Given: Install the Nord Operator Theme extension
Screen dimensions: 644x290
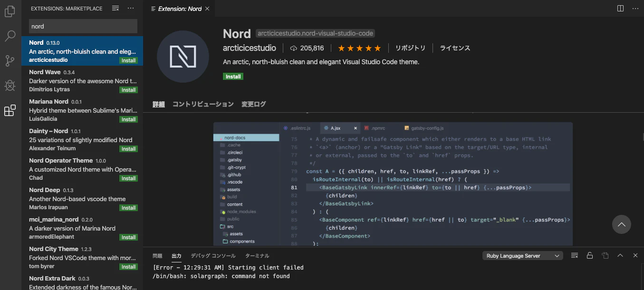Looking at the screenshot, I should click(x=128, y=178).
